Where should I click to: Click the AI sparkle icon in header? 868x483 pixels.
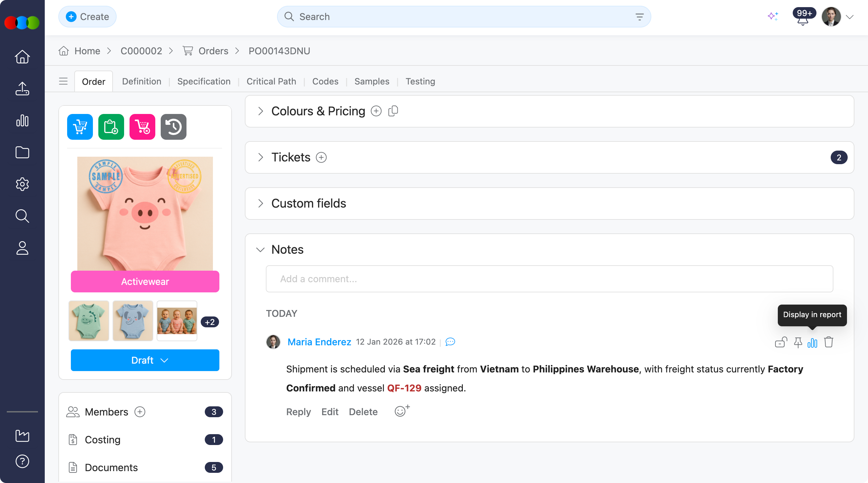pos(773,16)
